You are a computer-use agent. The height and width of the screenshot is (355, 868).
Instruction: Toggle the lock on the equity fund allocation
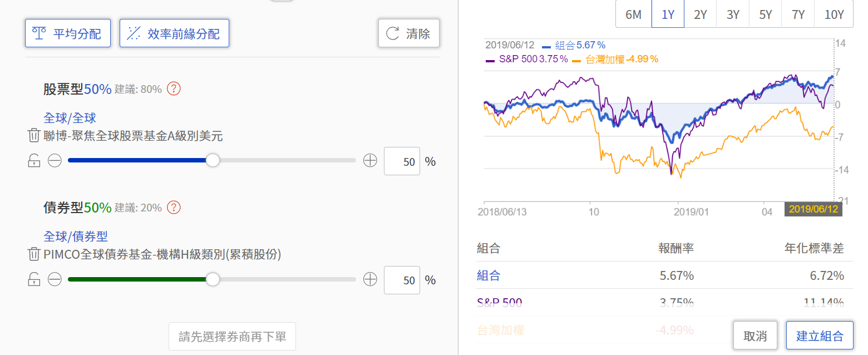click(34, 161)
